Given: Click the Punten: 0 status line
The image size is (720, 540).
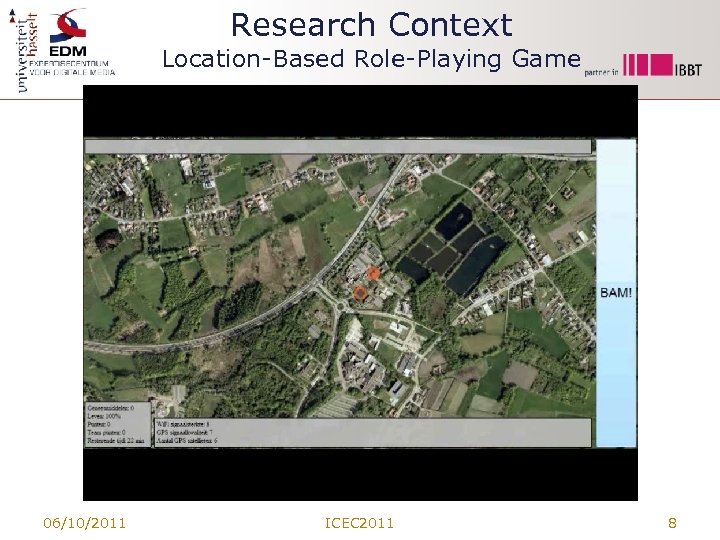Looking at the screenshot, I should (x=99, y=424).
